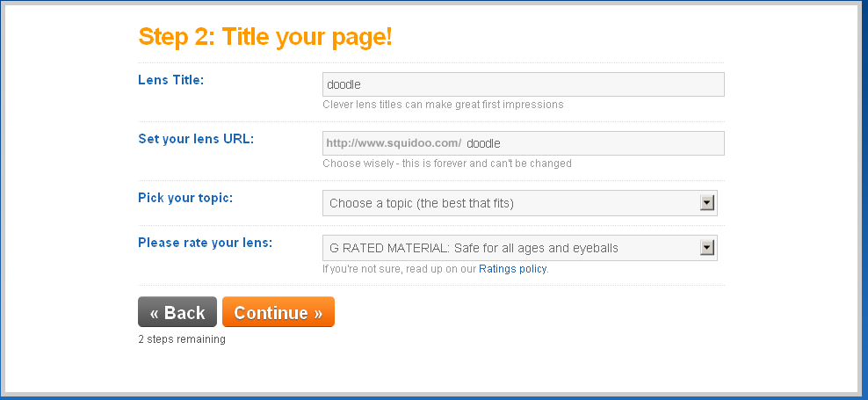The image size is (868, 400).
Task: Click the "Step 2: Title your page!" heading
Action: (x=265, y=37)
